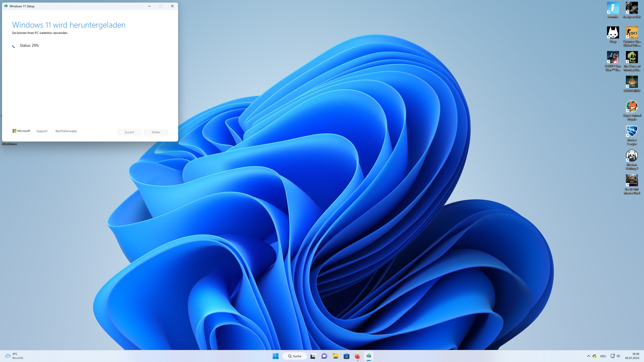Viewport: 644px width, 362px height.
Task: Open Firefox from the taskbar
Action: point(357,356)
